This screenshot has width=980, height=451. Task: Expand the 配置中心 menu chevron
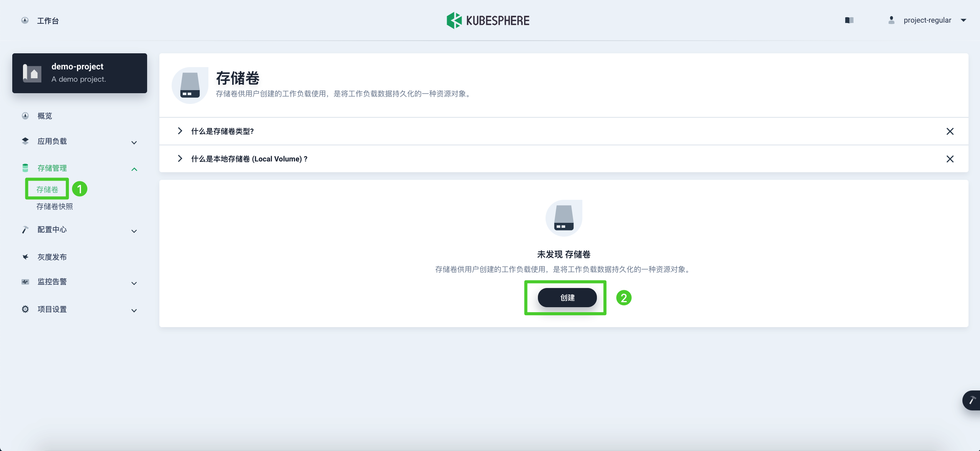point(134,231)
